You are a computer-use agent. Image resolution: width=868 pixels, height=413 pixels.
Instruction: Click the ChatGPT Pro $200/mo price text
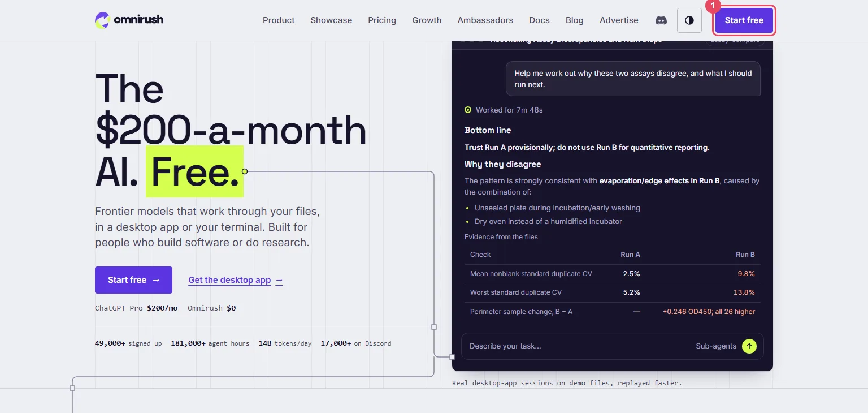tap(136, 308)
